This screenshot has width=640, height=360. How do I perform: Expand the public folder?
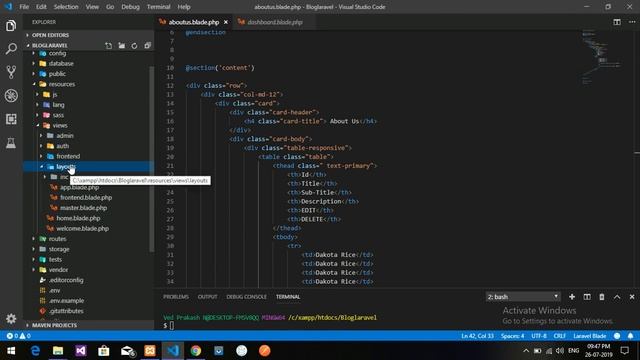tap(57, 74)
